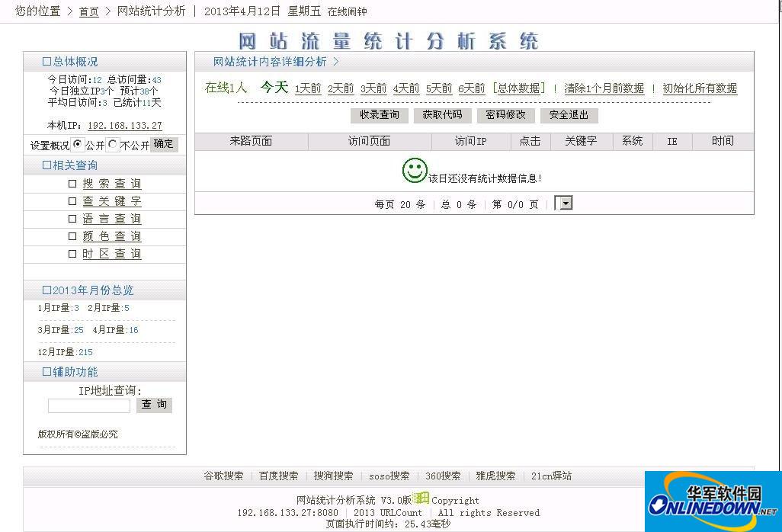Screen dimensions: 782x532
Task: Select the 公开 radio button
Action: [x=78, y=143]
